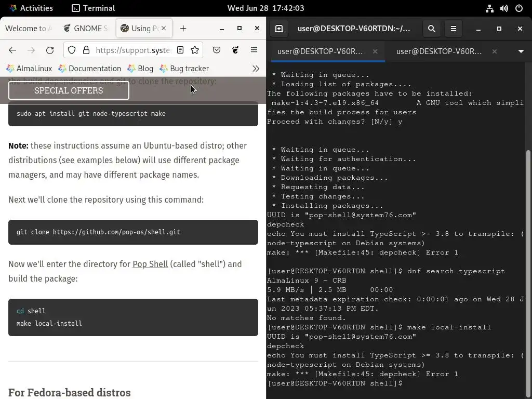Open a new Firefox tab
This screenshot has height=399, width=532.
pyautogui.click(x=183, y=29)
